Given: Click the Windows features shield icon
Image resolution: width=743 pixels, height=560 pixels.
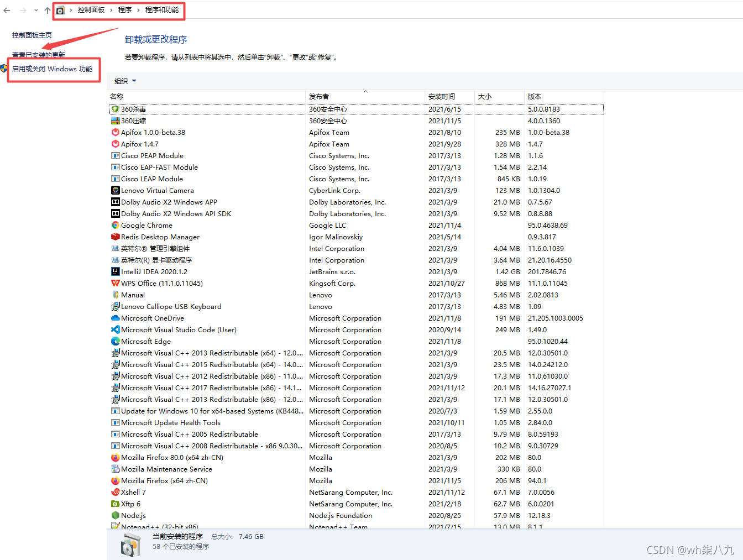Looking at the screenshot, I should [x=4, y=69].
